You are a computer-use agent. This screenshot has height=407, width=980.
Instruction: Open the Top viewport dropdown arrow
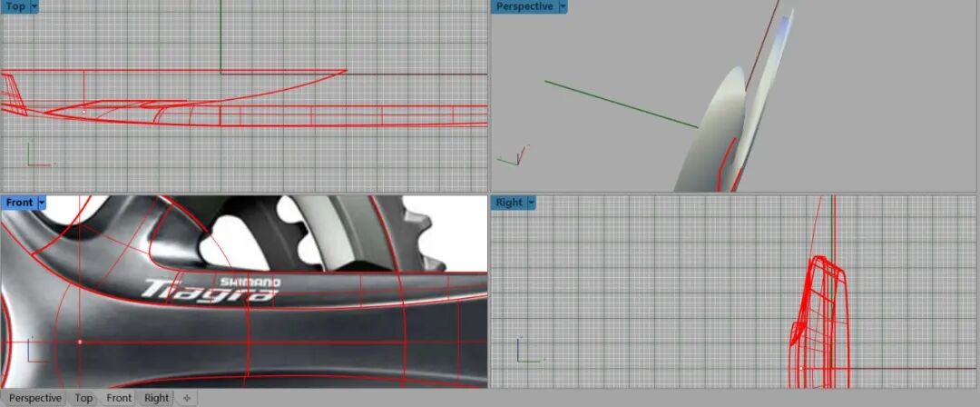[34, 6]
